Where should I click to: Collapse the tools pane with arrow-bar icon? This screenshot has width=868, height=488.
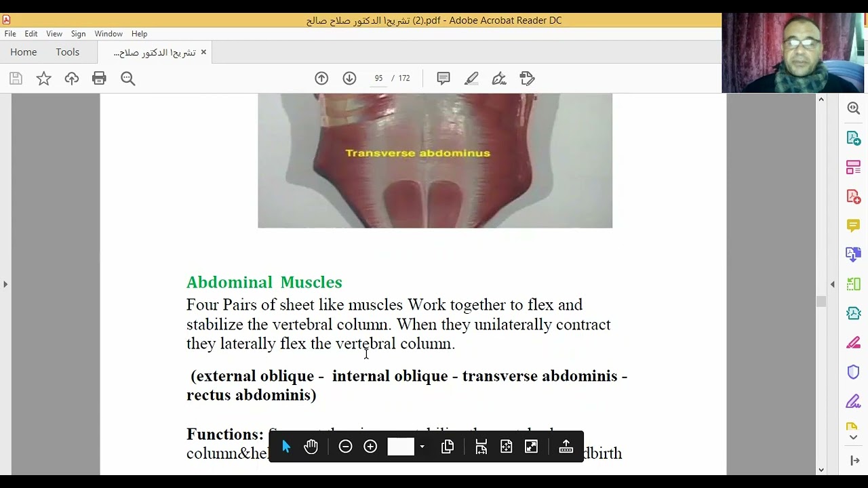click(854, 461)
